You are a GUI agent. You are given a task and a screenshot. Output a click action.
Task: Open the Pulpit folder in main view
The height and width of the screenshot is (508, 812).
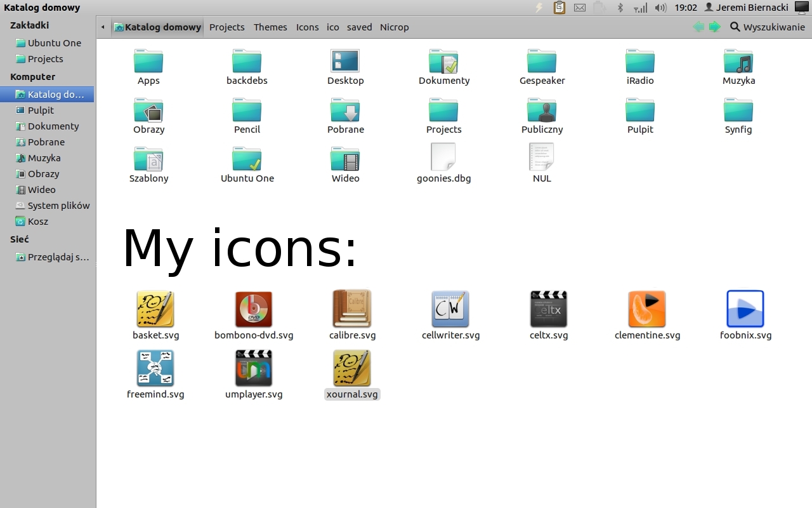click(640, 110)
